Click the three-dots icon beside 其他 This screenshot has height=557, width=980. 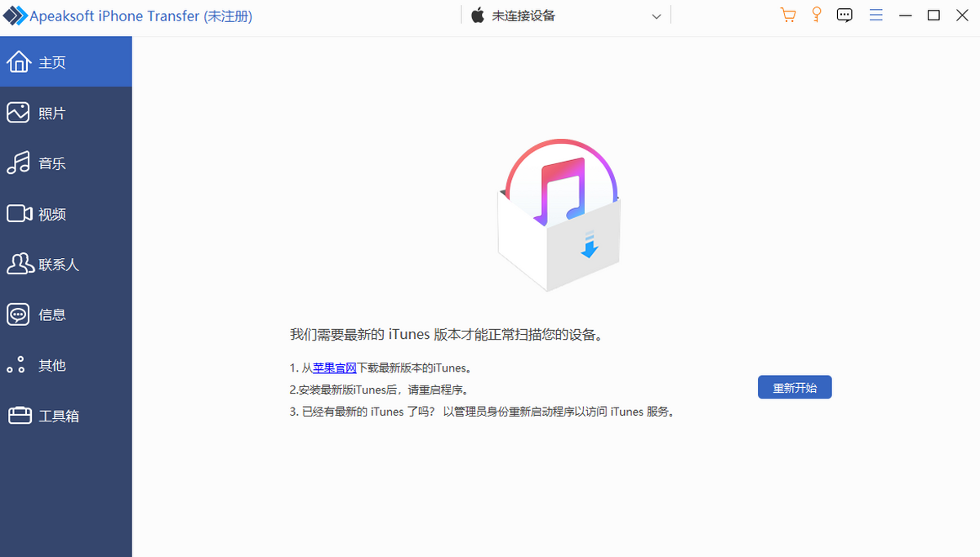click(x=16, y=365)
